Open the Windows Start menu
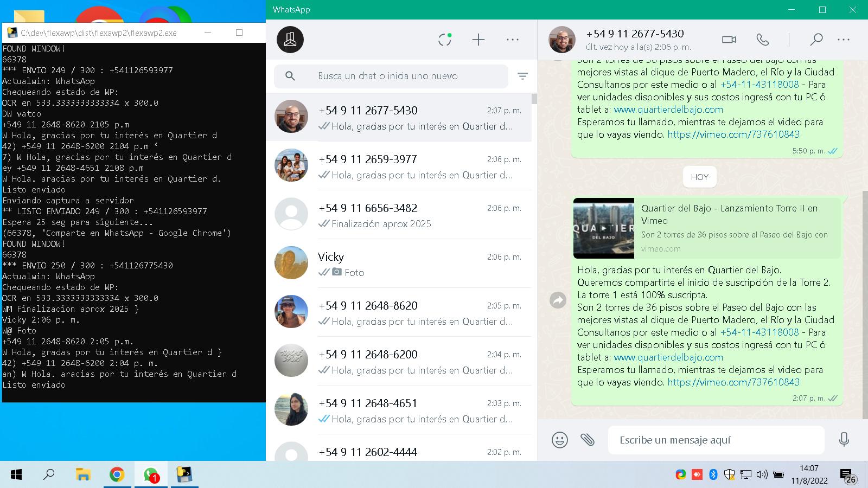 [x=16, y=475]
